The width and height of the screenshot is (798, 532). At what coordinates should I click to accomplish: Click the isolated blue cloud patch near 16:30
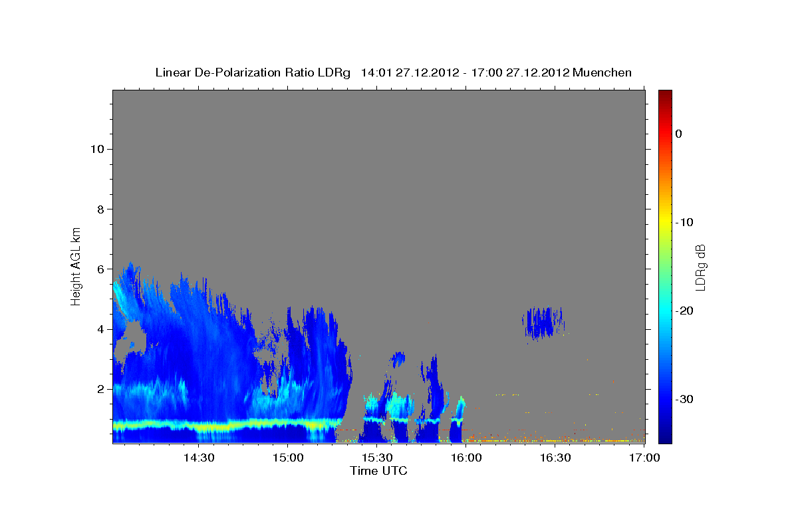(543, 323)
